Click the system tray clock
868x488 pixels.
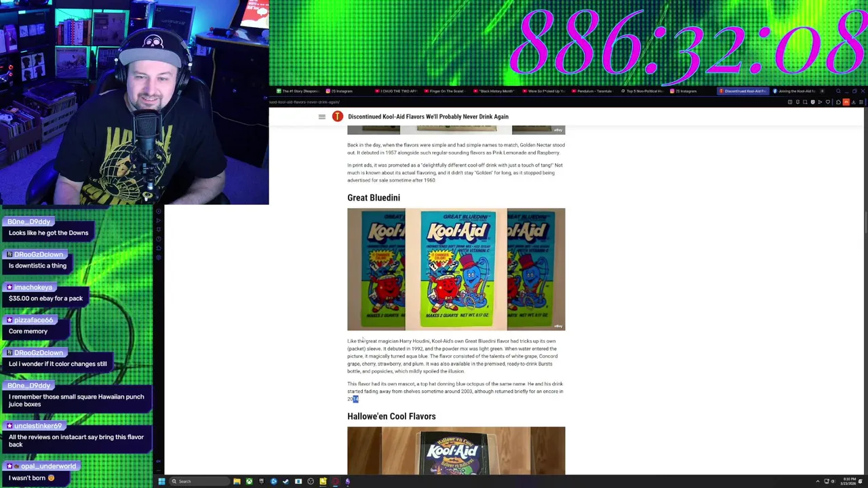(848, 481)
